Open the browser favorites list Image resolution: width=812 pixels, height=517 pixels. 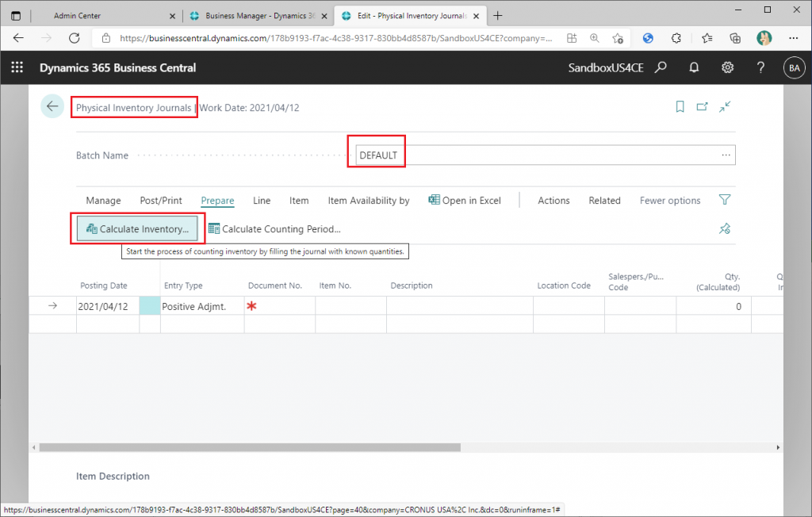[x=707, y=38]
